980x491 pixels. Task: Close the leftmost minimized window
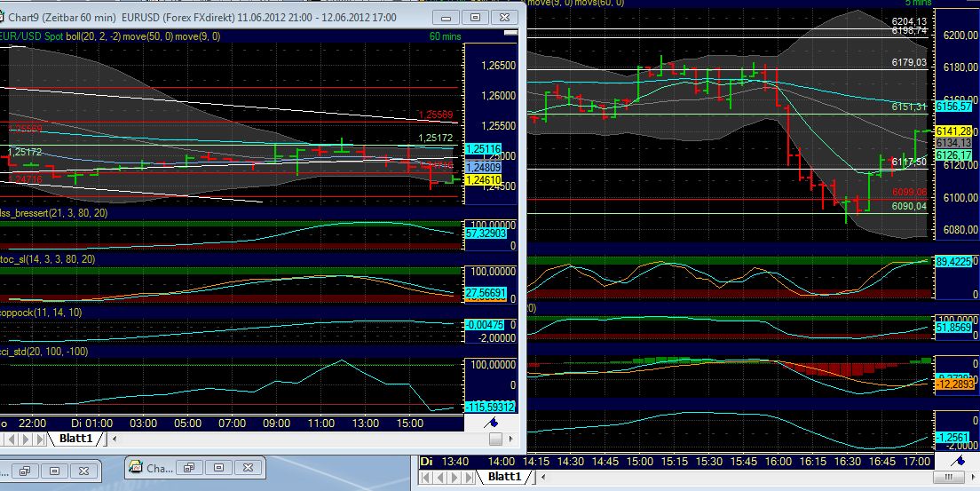point(83,471)
